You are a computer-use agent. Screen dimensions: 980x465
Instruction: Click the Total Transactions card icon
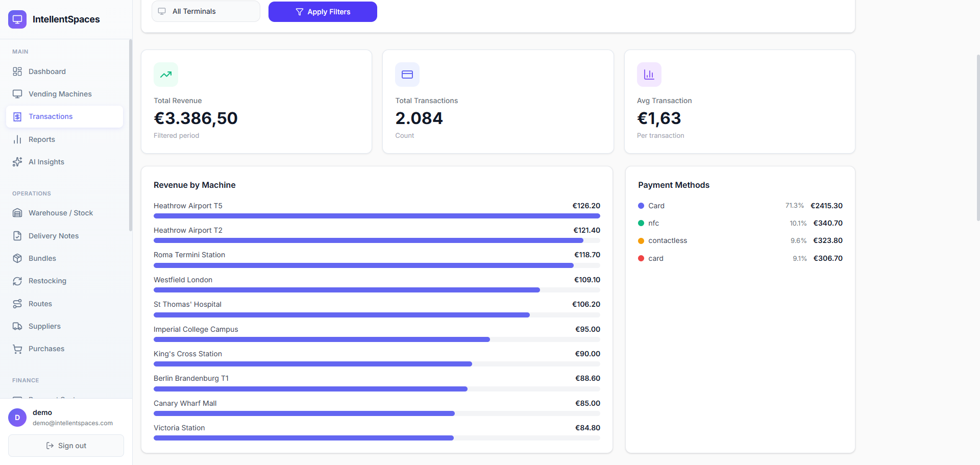(x=407, y=75)
